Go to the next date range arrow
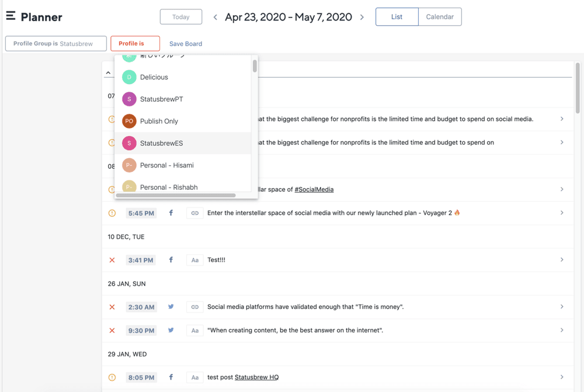This screenshot has height=392, width=584. [362, 18]
